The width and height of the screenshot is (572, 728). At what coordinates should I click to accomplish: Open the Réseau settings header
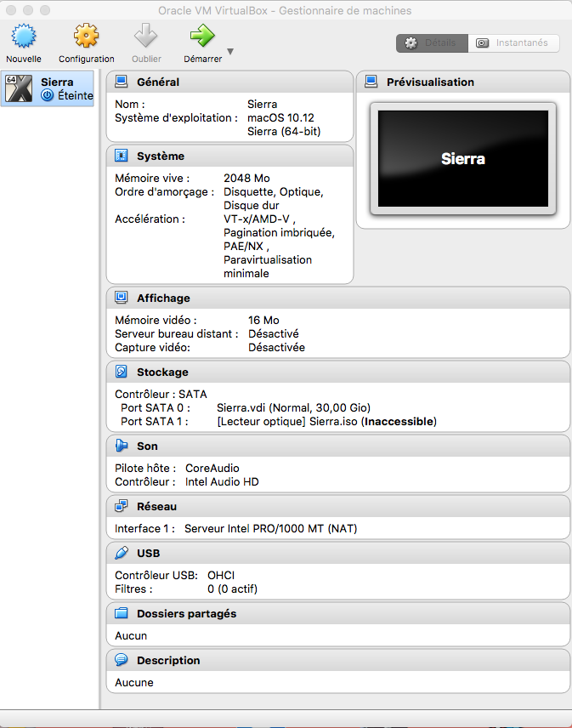pyautogui.click(x=156, y=507)
